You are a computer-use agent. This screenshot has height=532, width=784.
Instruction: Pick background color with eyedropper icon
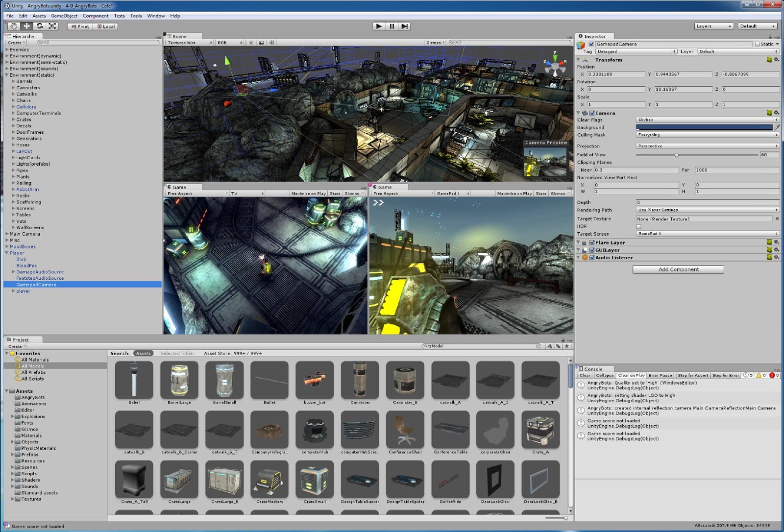[x=777, y=127]
